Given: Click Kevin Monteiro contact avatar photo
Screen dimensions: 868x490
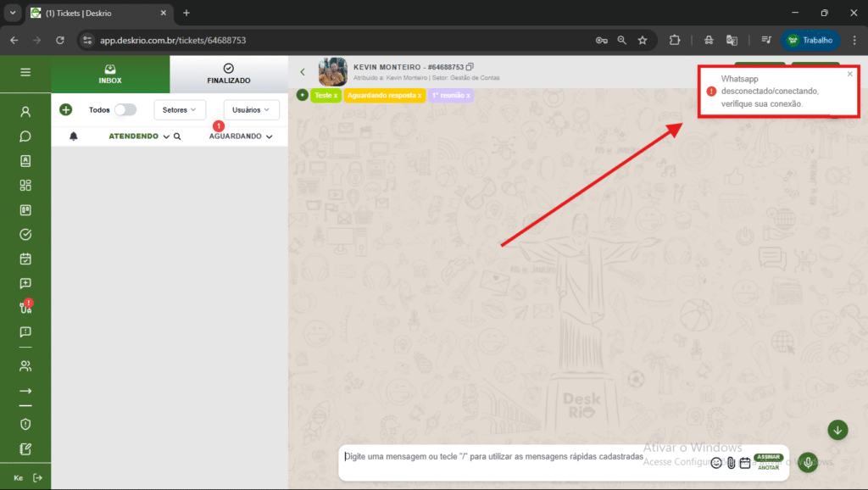Looking at the screenshot, I should pos(332,71).
